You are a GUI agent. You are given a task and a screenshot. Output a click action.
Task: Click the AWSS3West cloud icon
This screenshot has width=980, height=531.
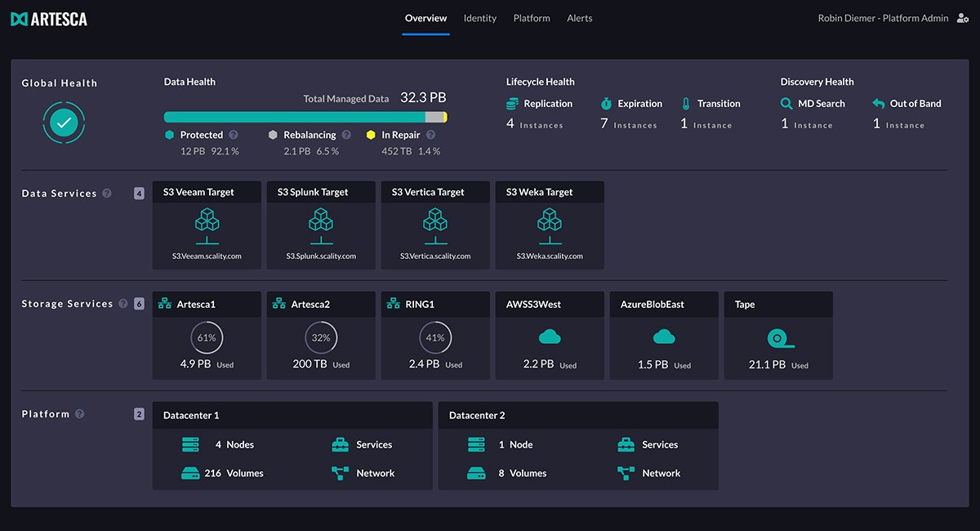click(x=550, y=335)
